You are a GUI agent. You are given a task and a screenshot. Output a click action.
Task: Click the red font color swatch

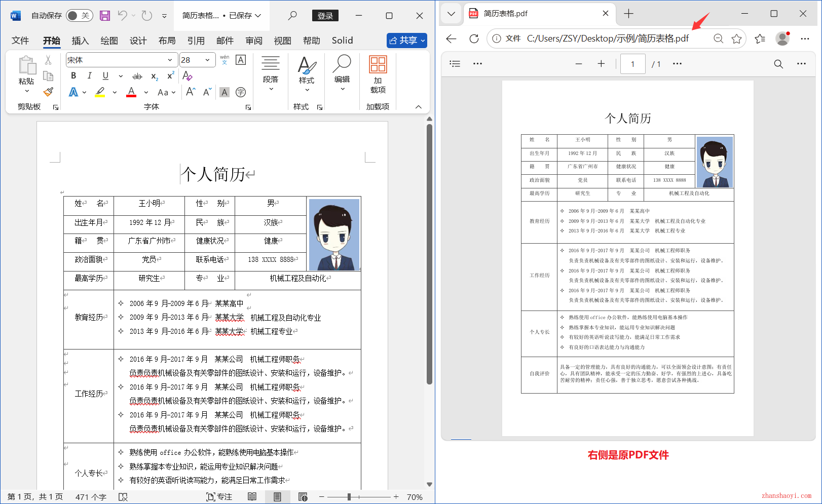coord(131,92)
